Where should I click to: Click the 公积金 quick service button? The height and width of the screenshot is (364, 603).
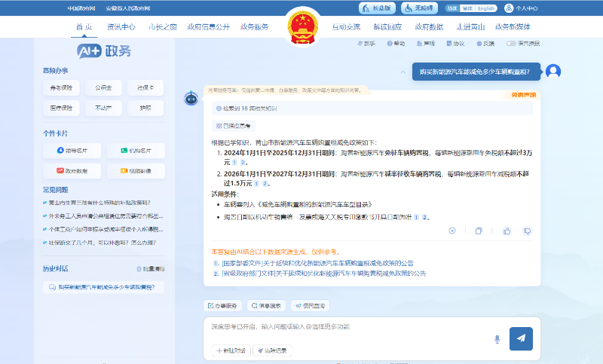(103, 87)
